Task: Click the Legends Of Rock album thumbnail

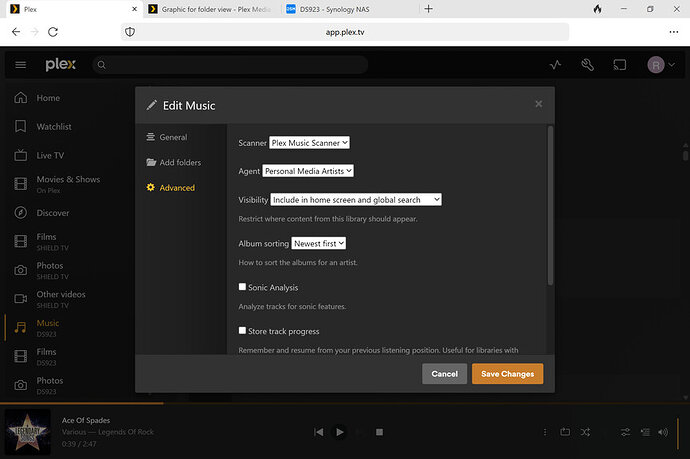Action: (28, 432)
